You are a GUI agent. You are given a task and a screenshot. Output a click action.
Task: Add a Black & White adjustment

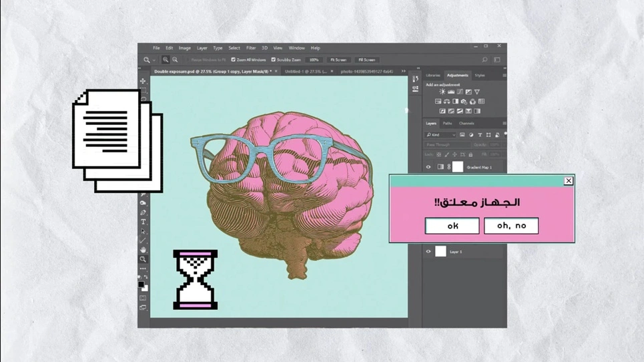tap(456, 102)
